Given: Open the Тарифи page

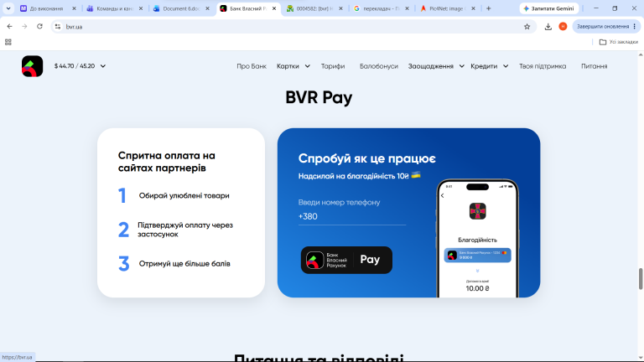Looking at the screenshot, I should pyautogui.click(x=333, y=66).
